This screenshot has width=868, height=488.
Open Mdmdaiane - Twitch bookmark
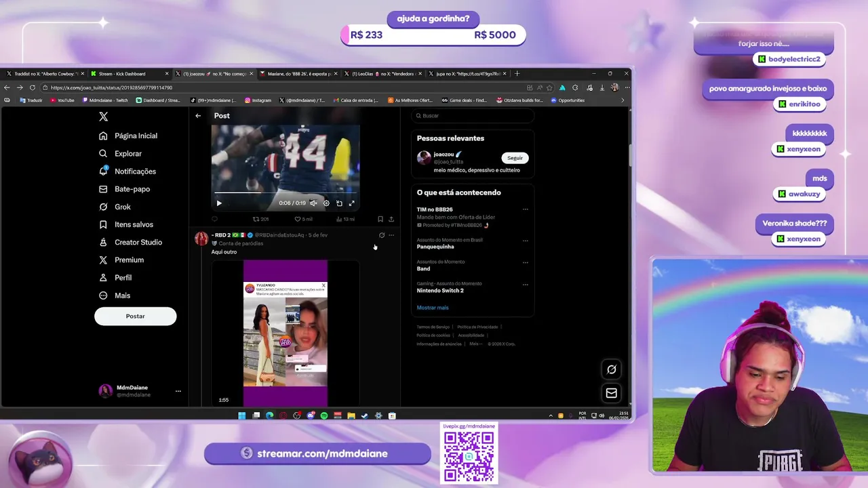[x=105, y=100]
